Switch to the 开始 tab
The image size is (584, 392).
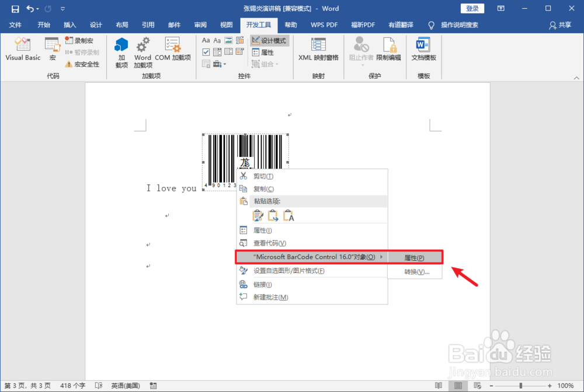coord(44,25)
